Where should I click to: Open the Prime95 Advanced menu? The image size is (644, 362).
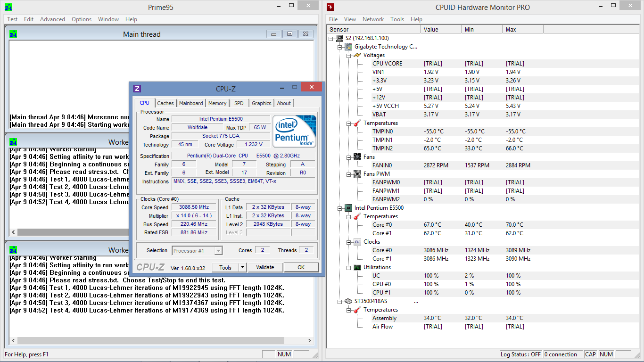(52, 19)
